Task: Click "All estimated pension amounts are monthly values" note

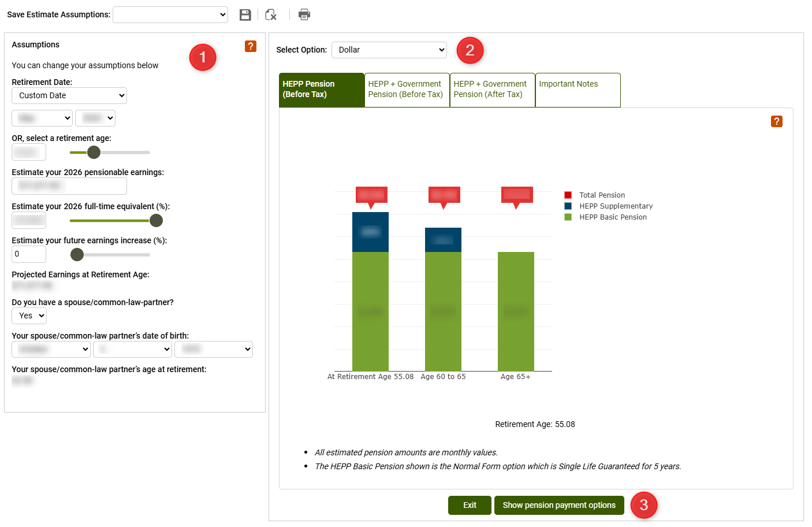Action: pos(407,453)
